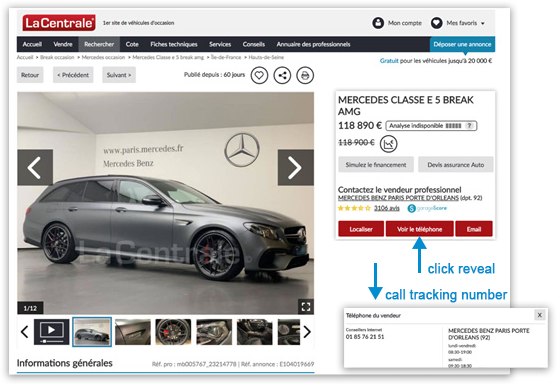557x385 pixels.
Task: Click the Simulez le financement button
Action: click(376, 165)
